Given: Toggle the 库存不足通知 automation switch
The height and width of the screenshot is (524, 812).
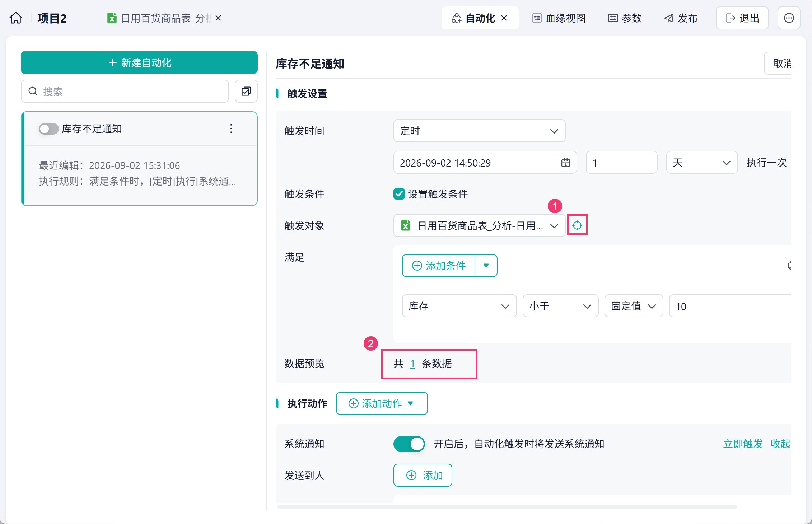Looking at the screenshot, I should coord(48,129).
